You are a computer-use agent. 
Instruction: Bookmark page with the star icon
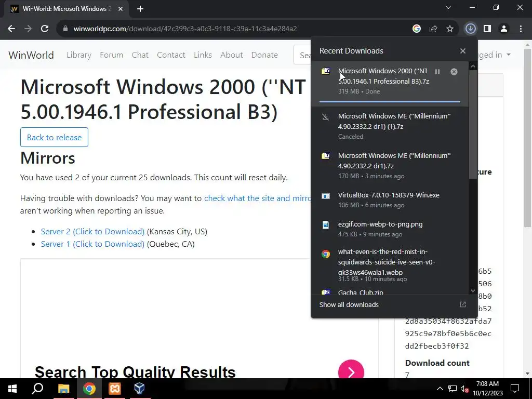coord(450,29)
